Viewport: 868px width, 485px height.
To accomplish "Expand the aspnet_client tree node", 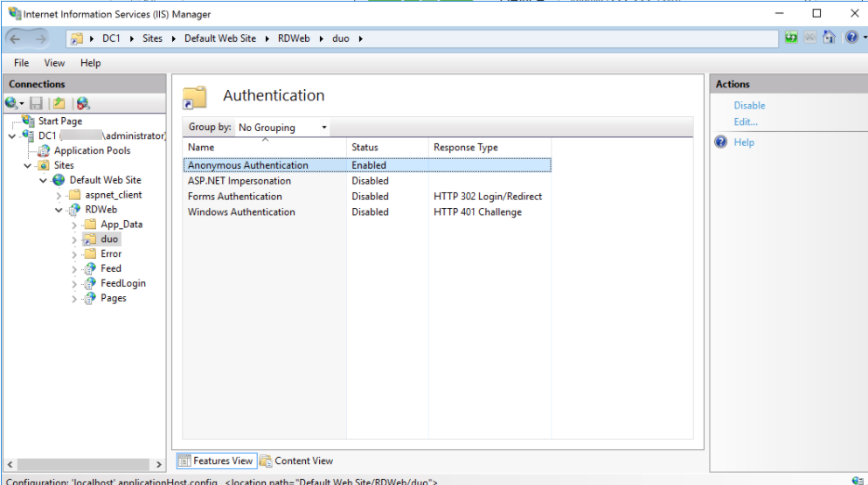I will pos(59,195).
